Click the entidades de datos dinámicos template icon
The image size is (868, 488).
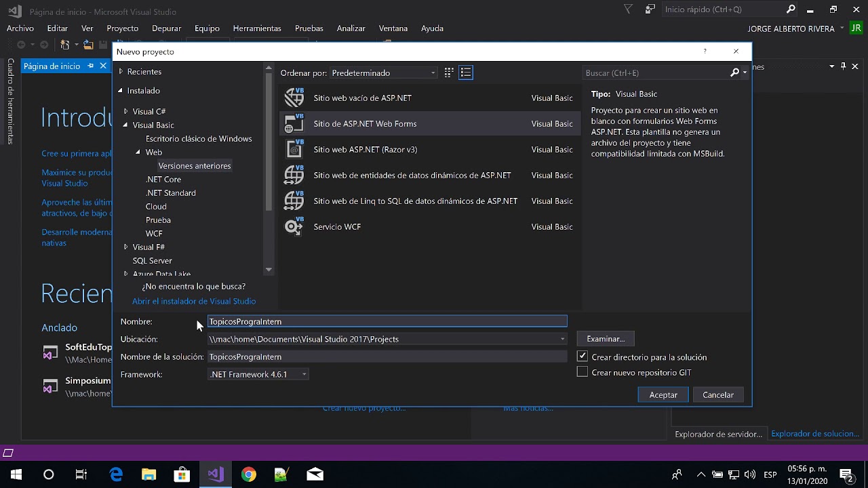[x=294, y=175]
